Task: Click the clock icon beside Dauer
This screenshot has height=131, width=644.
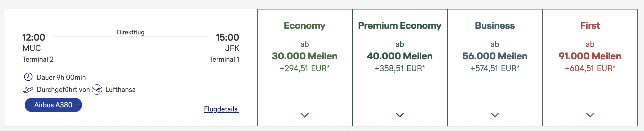Action: (28, 77)
